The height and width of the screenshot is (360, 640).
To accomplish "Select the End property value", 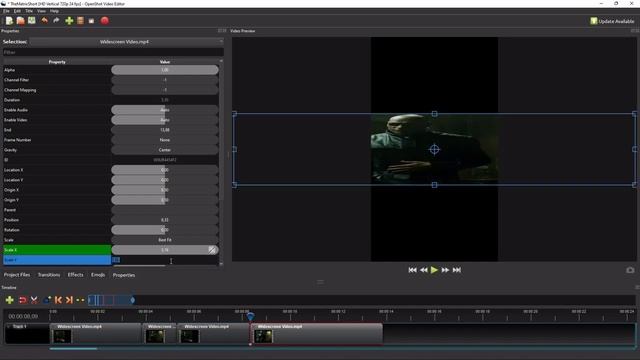I will [164, 130].
